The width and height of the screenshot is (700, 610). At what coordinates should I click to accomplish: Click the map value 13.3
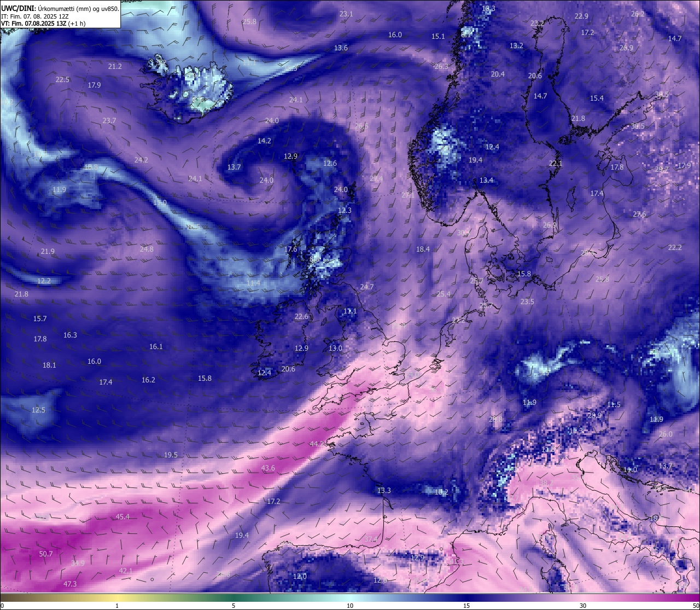(384, 490)
